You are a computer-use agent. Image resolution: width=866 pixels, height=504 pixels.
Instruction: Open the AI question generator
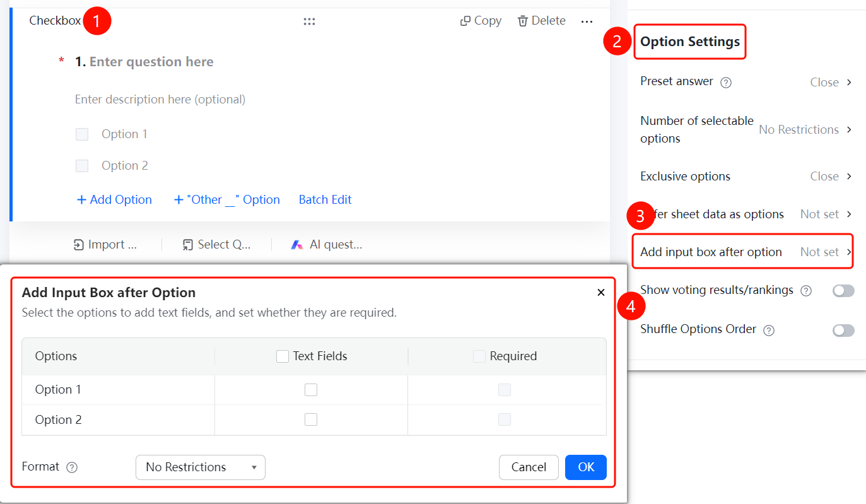(x=326, y=245)
